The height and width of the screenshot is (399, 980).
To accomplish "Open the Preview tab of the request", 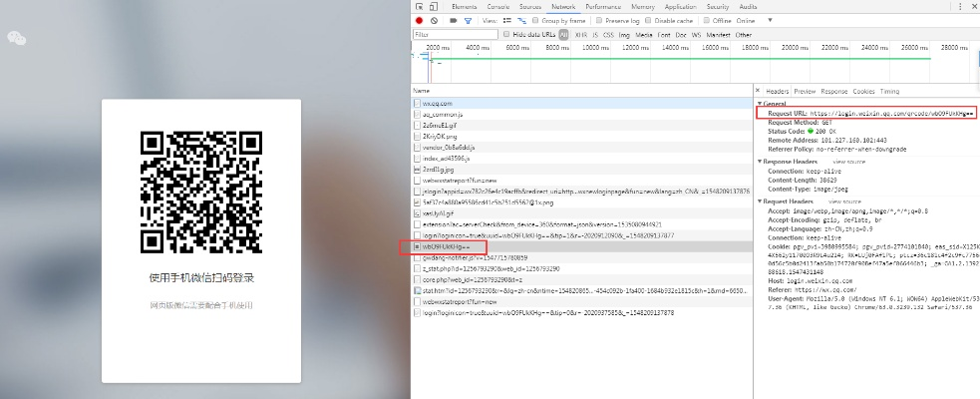I will (x=804, y=91).
